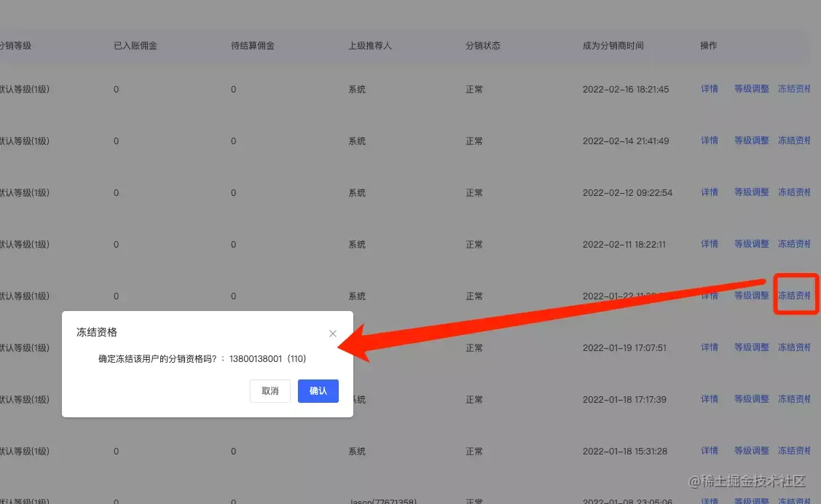
Task: Click the 冻结资格 dialog title text
Action: click(97, 332)
